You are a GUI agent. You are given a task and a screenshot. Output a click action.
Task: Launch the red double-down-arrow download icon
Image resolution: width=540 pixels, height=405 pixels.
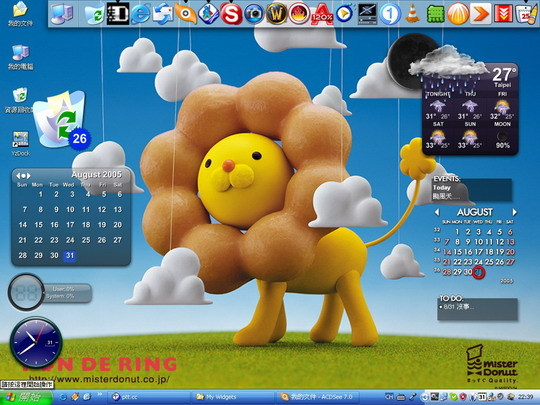(x=503, y=14)
